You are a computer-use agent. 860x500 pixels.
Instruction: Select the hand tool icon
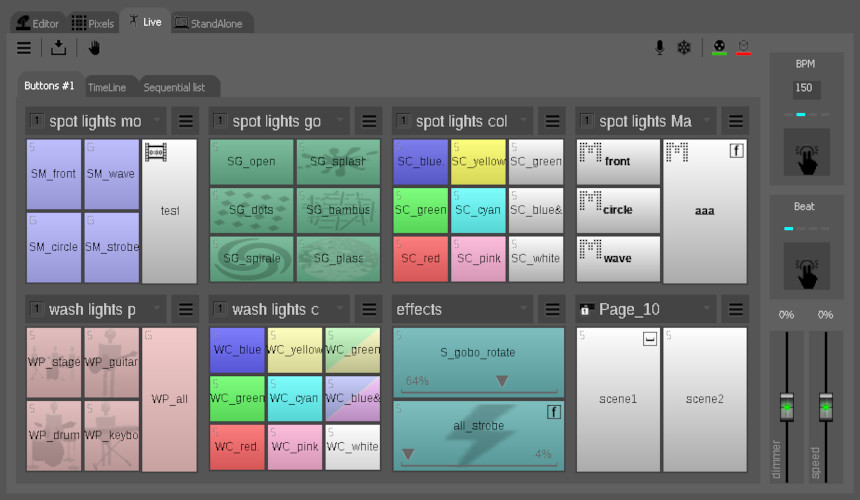pyautogui.click(x=94, y=47)
